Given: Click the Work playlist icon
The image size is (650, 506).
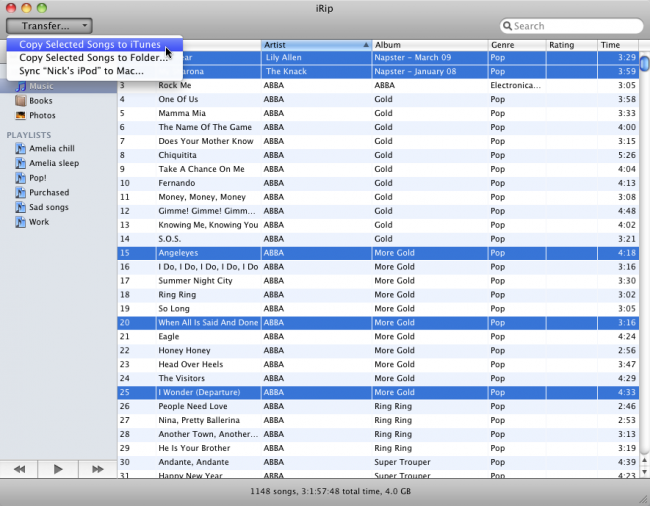Looking at the screenshot, I should 20,222.
